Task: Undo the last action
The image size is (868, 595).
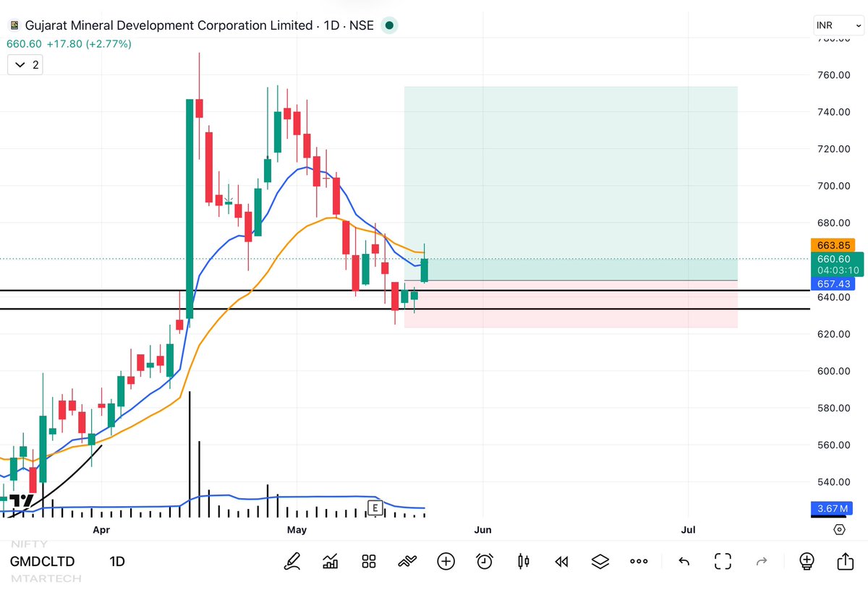Action: [x=684, y=561]
